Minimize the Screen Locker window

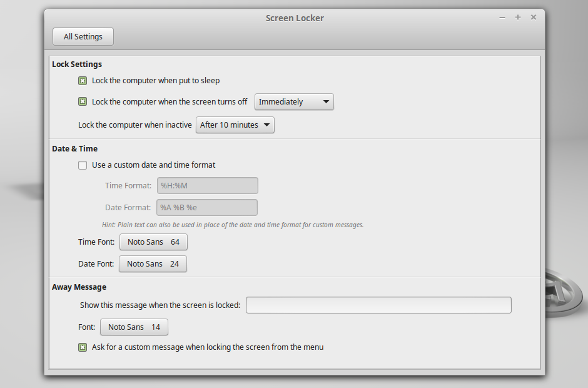pos(502,18)
